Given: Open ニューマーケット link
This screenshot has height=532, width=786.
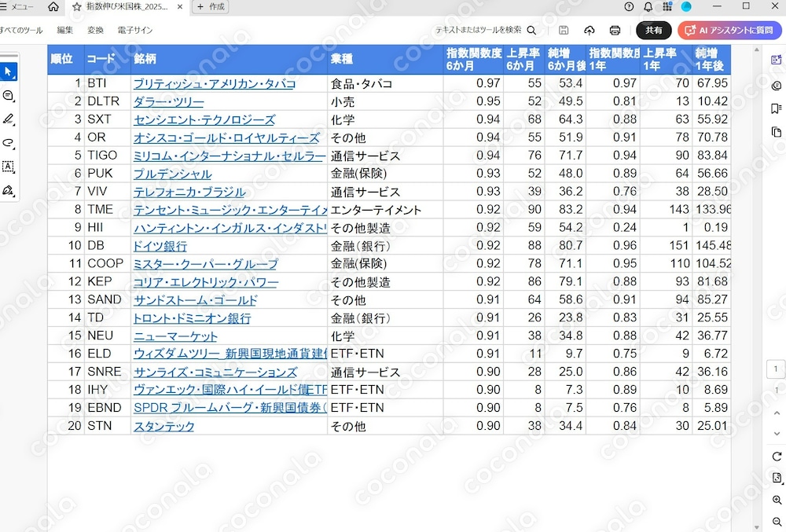Looking at the screenshot, I should (x=175, y=336).
